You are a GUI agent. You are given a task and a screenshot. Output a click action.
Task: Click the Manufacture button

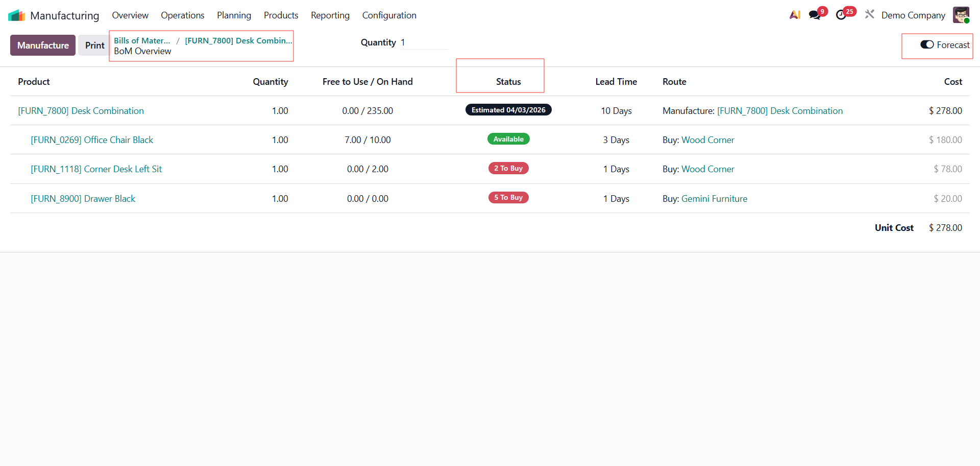pyautogui.click(x=43, y=45)
